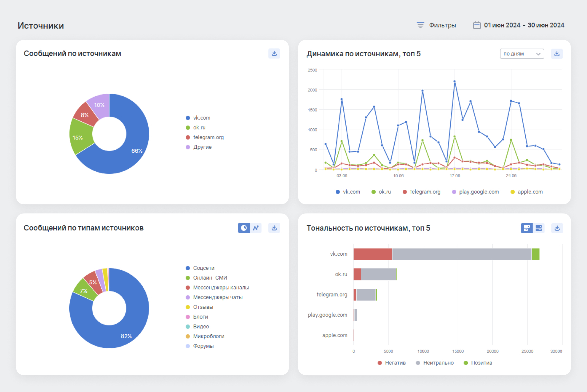Select the percent stacked bar view icon
This screenshot has height=392, width=587.
tap(538, 228)
